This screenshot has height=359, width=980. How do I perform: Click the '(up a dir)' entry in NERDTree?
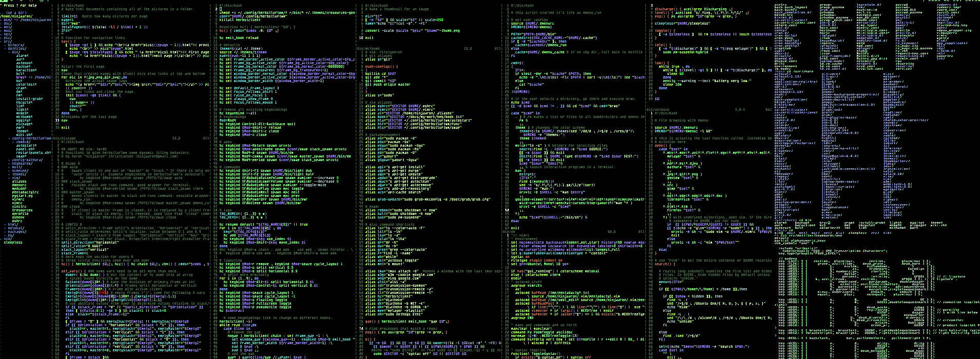tap(17, 12)
